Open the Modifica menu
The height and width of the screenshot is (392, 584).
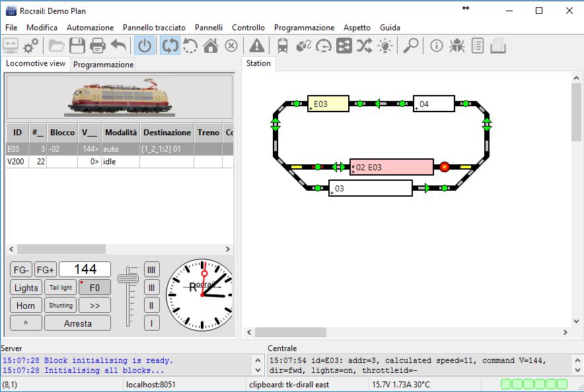[42, 28]
